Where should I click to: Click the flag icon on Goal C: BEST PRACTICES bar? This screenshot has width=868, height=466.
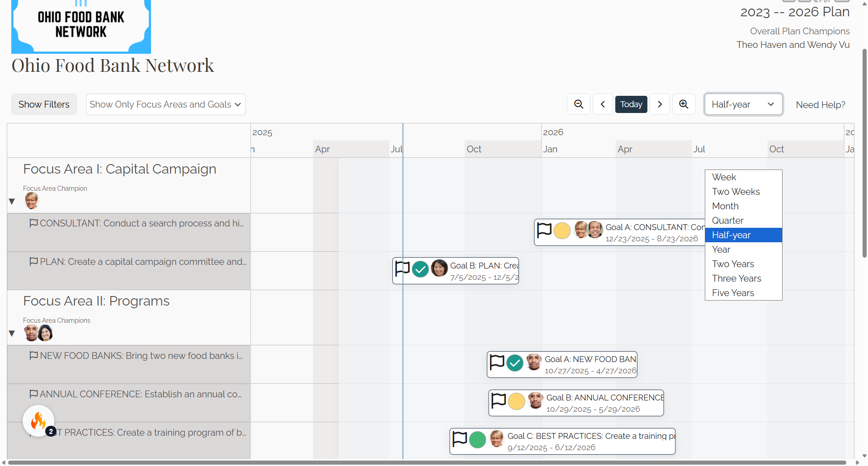coord(460,439)
